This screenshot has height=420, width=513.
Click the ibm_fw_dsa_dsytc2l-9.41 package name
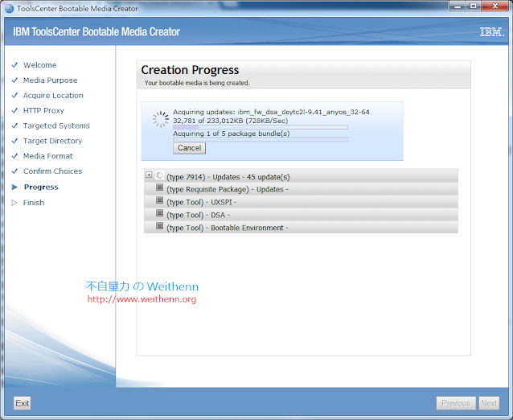[304, 112]
